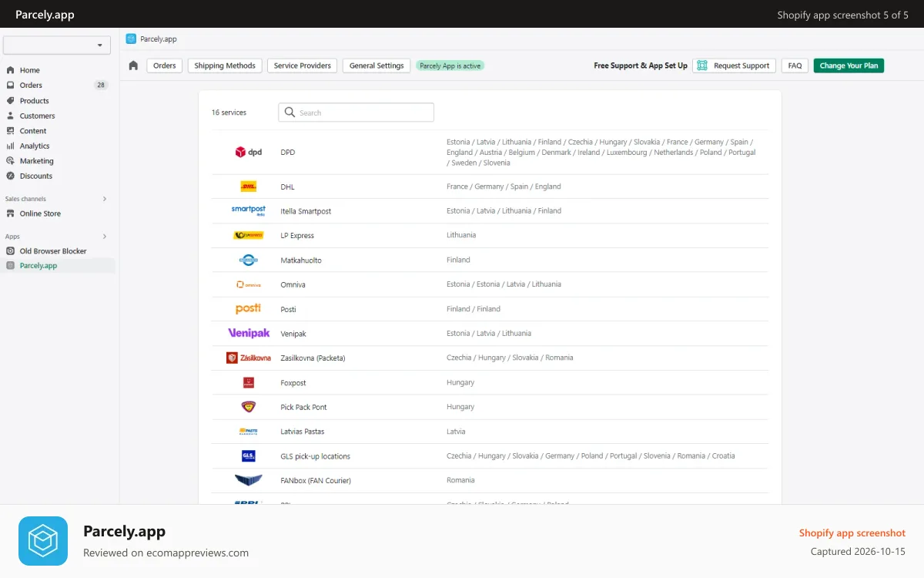
Task: Click the Matkahuolto logo
Action: coord(249,260)
